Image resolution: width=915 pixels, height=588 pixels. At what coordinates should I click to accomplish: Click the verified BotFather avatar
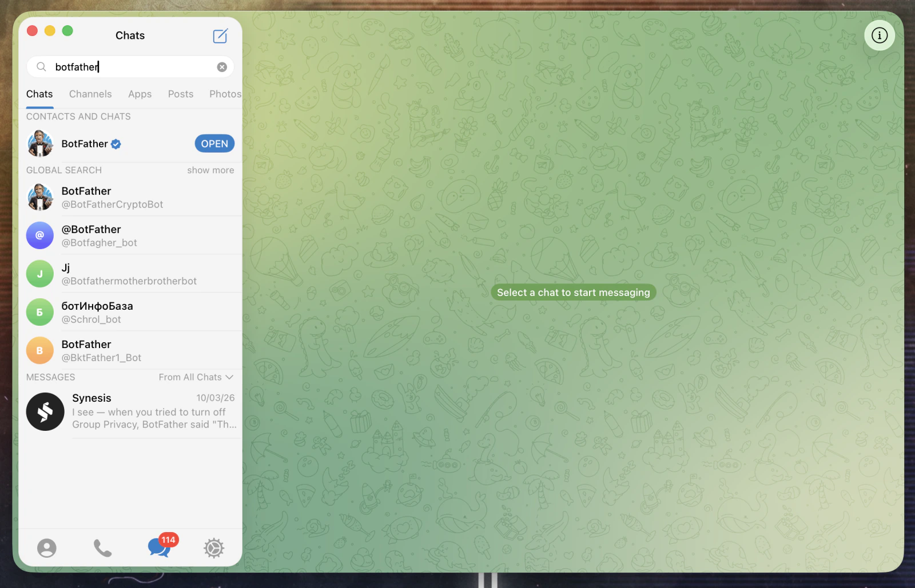coord(40,143)
